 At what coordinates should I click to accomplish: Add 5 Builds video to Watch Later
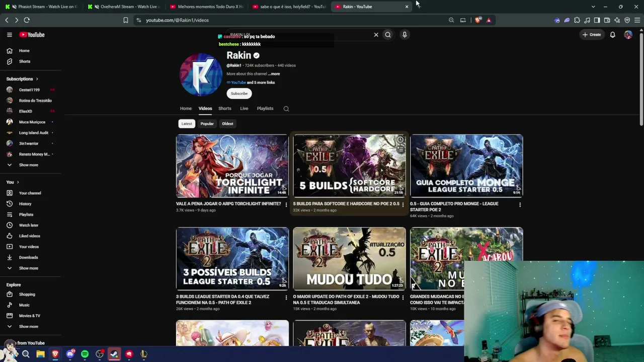tap(400, 140)
